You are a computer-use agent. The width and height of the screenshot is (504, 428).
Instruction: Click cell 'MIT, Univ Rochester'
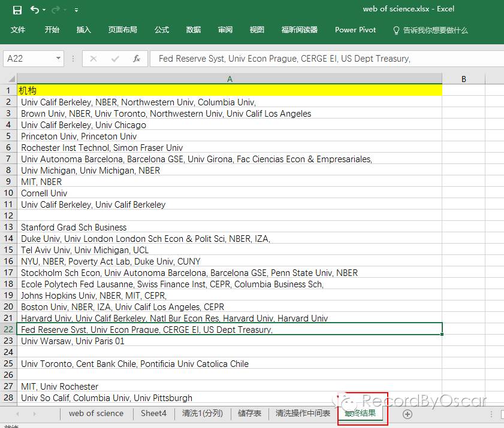pyautogui.click(x=230, y=387)
